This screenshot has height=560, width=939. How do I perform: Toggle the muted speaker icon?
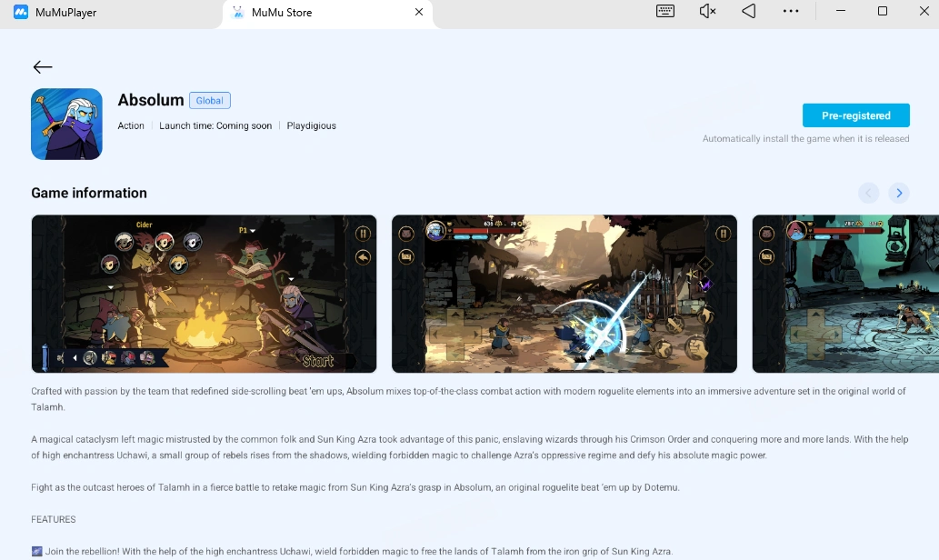point(707,12)
